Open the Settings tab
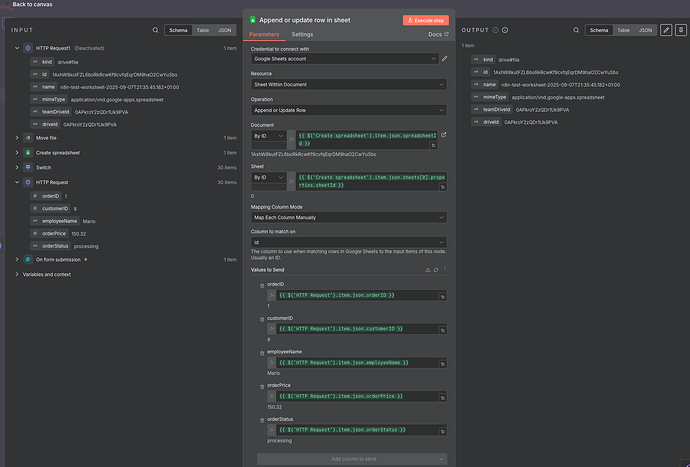The image size is (690, 467). click(x=302, y=34)
